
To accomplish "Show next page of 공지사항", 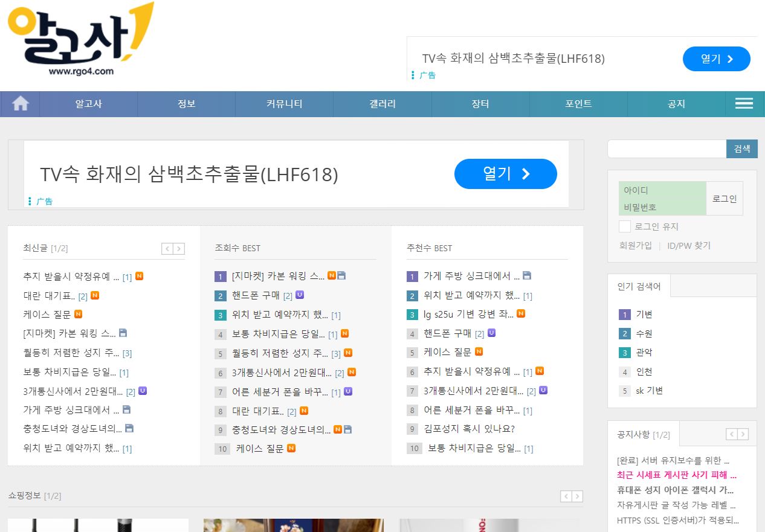I will coord(743,434).
